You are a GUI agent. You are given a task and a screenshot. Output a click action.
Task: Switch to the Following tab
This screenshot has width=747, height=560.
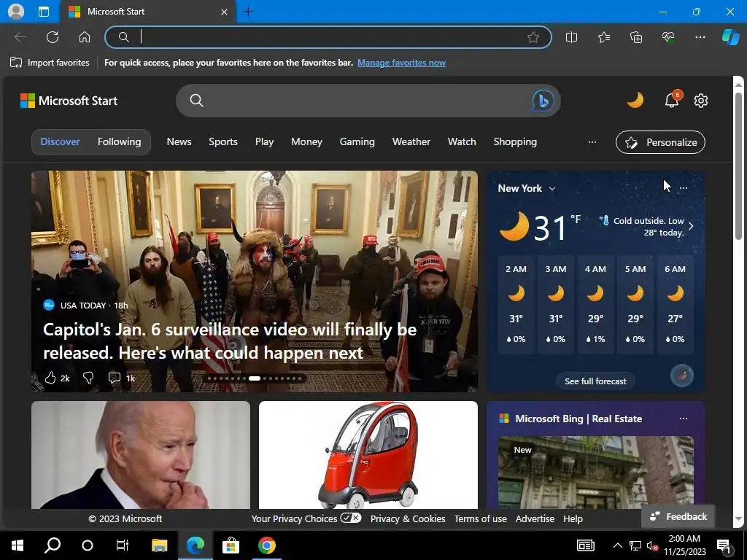point(119,142)
